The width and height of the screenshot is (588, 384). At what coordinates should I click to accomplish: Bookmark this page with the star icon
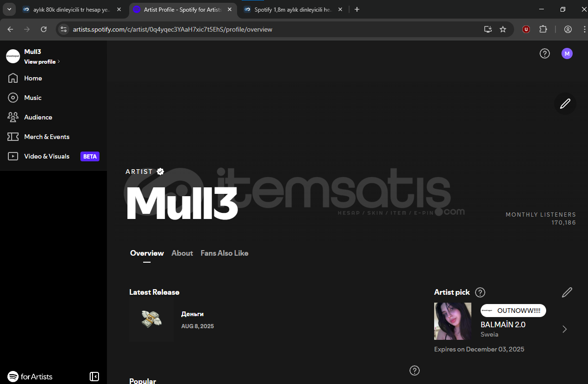(x=503, y=29)
